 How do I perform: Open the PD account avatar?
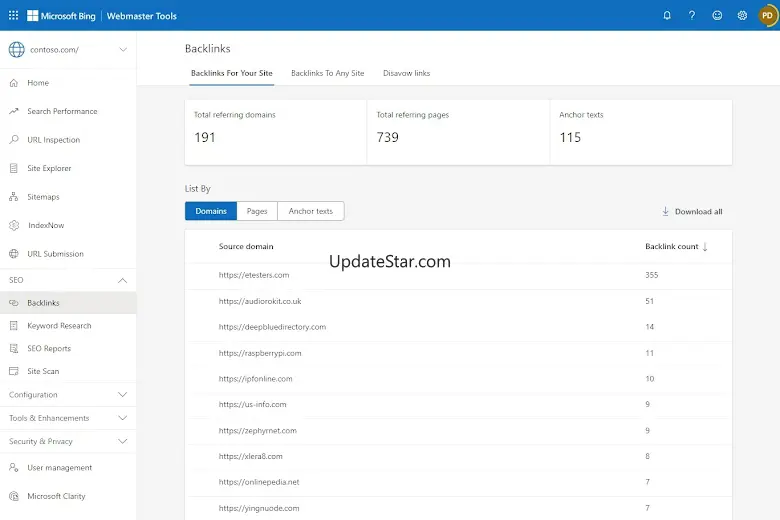pyautogui.click(x=767, y=15)
